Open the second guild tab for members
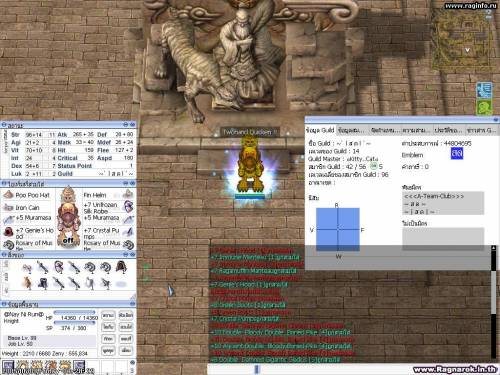Screen dimensions: 500x375 pos(352,130)
